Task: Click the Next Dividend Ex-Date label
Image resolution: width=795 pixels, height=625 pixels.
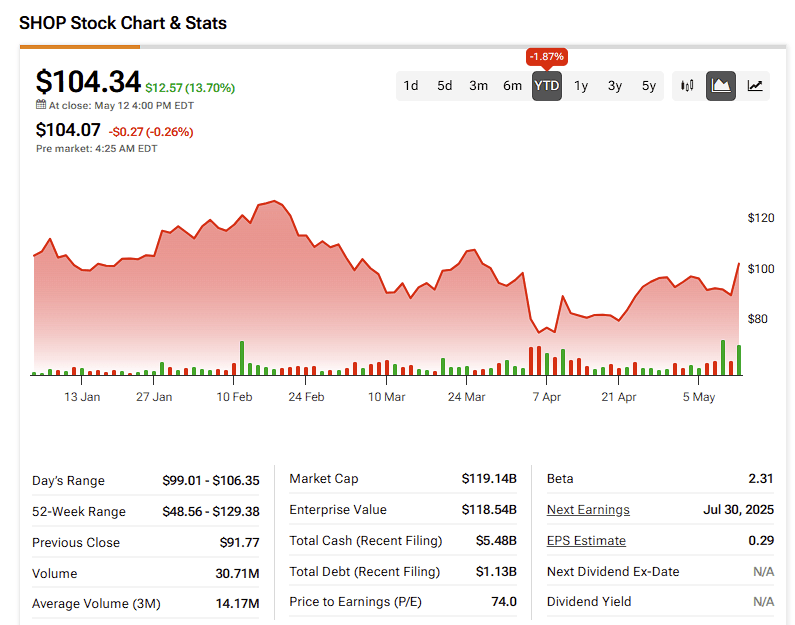Action: click(x=613, y=571)
